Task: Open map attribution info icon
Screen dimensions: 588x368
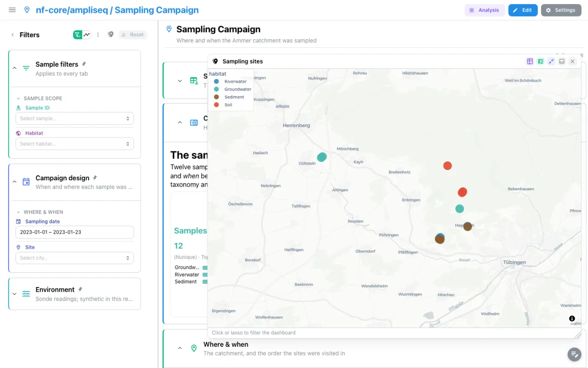Action: point(572,318)
